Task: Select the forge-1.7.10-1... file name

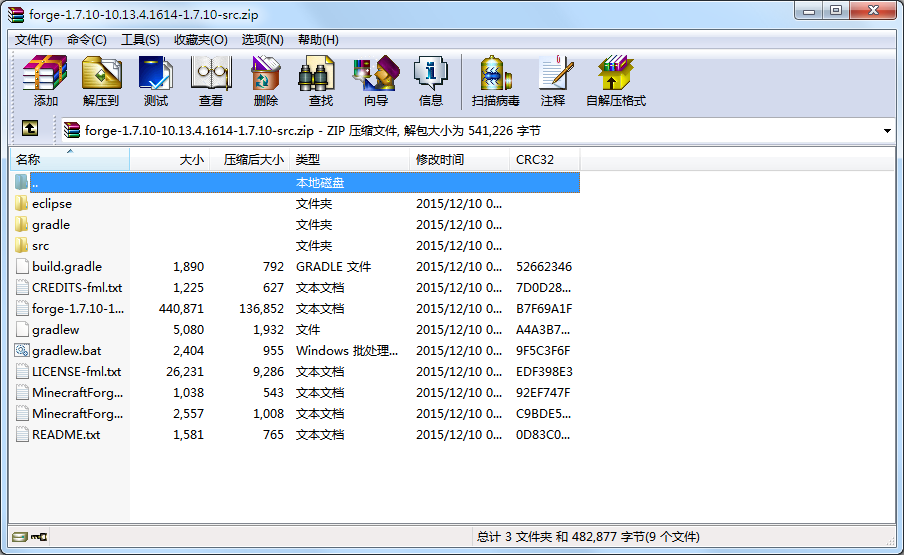Action: [78, 309]
